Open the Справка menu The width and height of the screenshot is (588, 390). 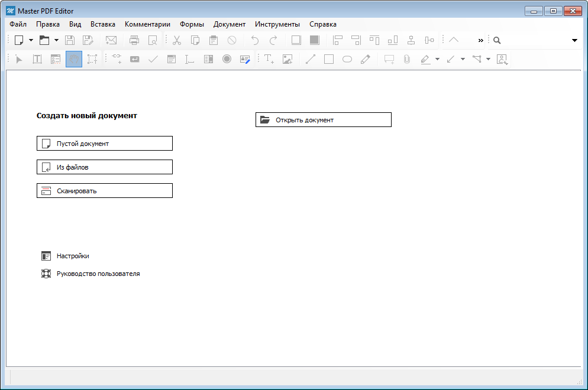click(323, 24)
